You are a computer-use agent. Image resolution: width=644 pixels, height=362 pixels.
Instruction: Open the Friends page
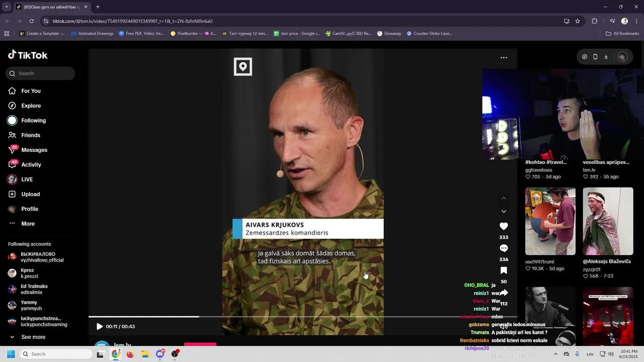(x=31, y=135)
